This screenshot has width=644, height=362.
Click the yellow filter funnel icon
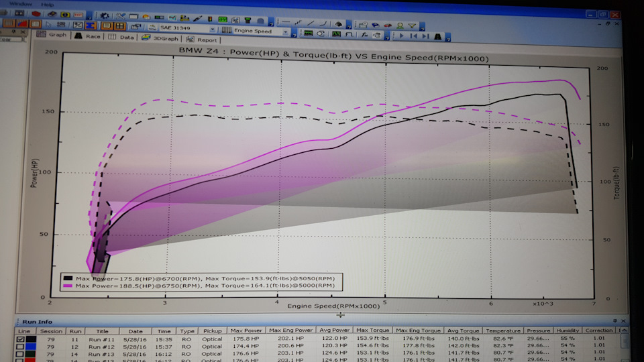point(412,25)
